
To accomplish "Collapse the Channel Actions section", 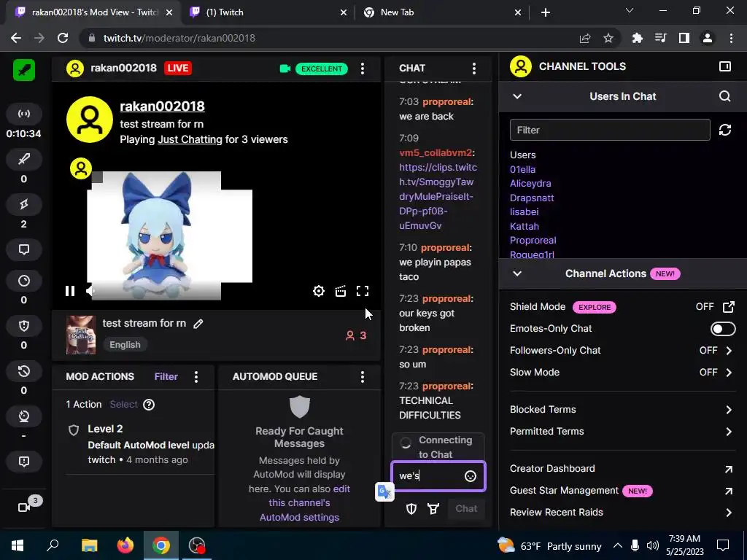I will (x=517, y=273).
